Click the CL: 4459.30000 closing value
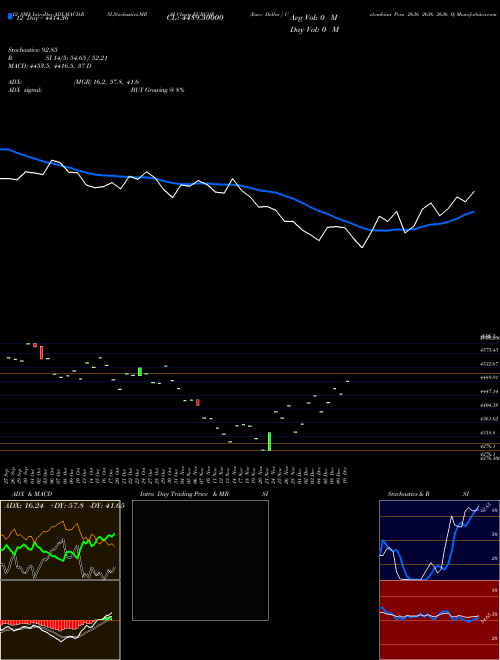 [x=195, y=18]
